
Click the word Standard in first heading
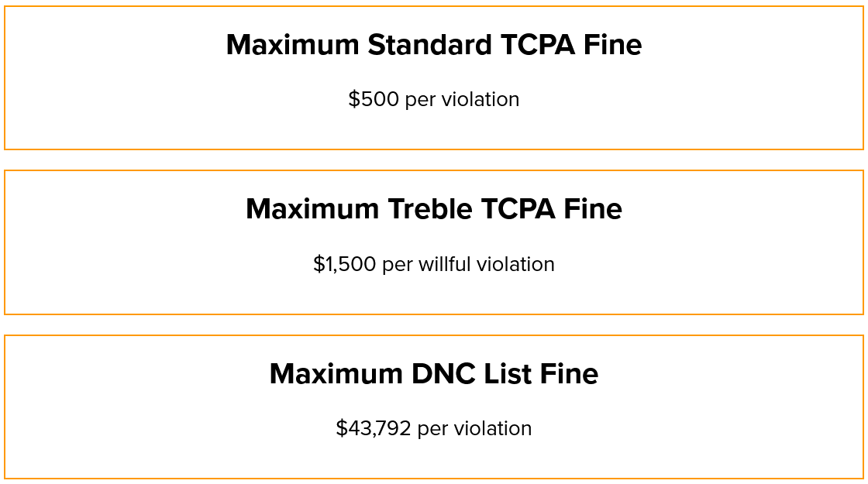pyautogui.click(x=429, y=44)
